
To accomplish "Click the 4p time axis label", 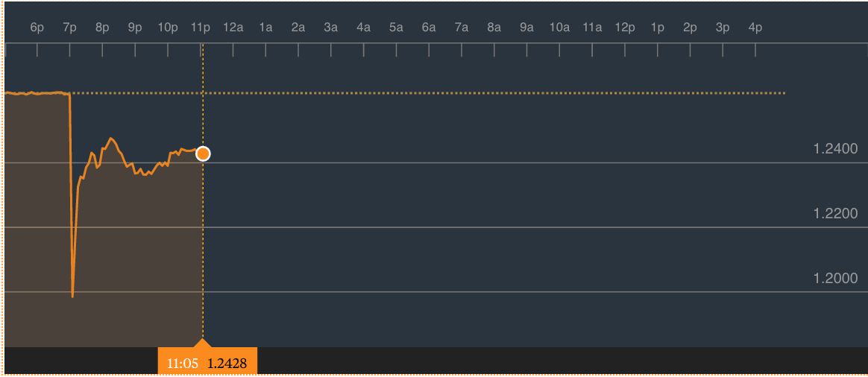I will tap(755, 28).
